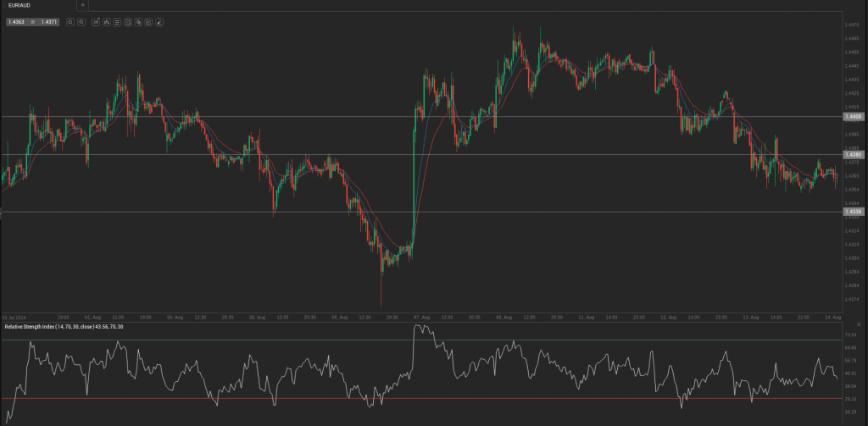Open the indicators list icon

point(117,21)
